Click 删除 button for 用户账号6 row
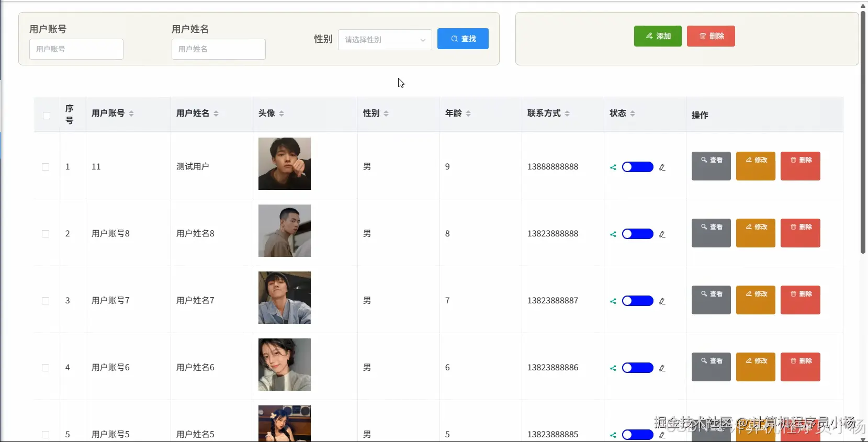 pyautogui.click(x=801, y=367)
